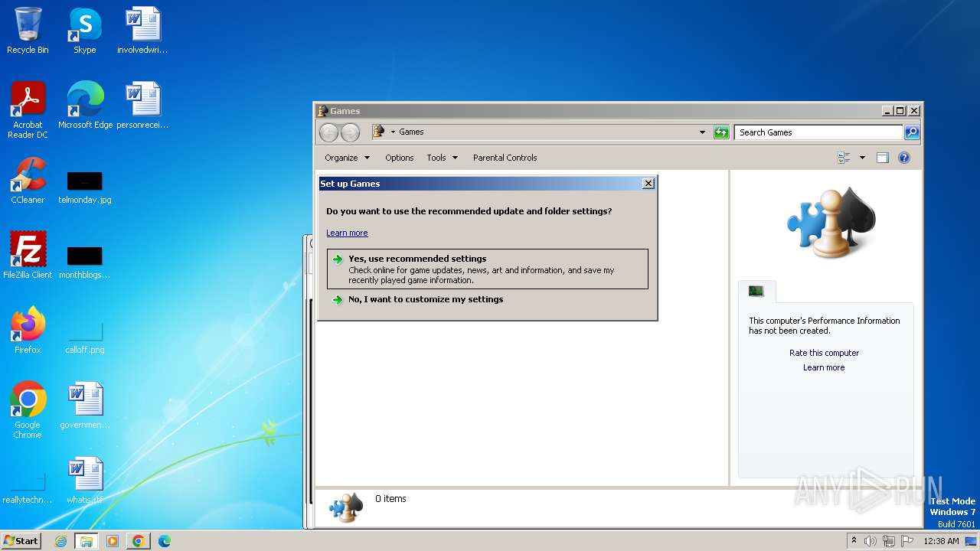980x551 pixels.
Task: Click the Back navigation arrow in Games
Action: click(328, 132)
